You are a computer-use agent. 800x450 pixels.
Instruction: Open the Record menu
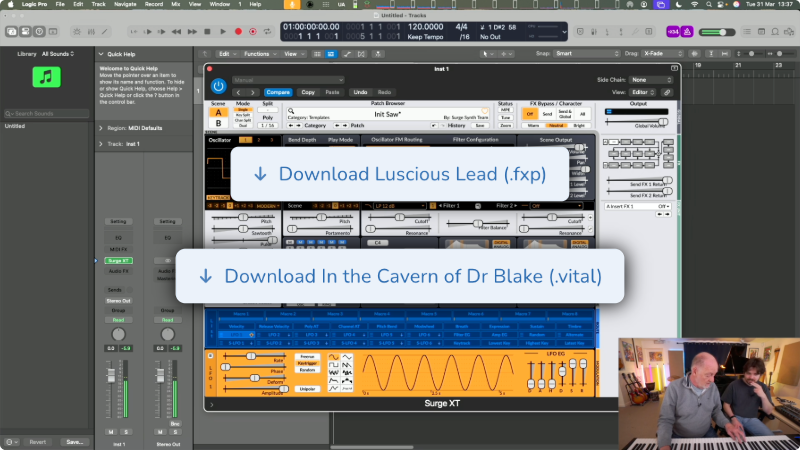coord(154,4)
